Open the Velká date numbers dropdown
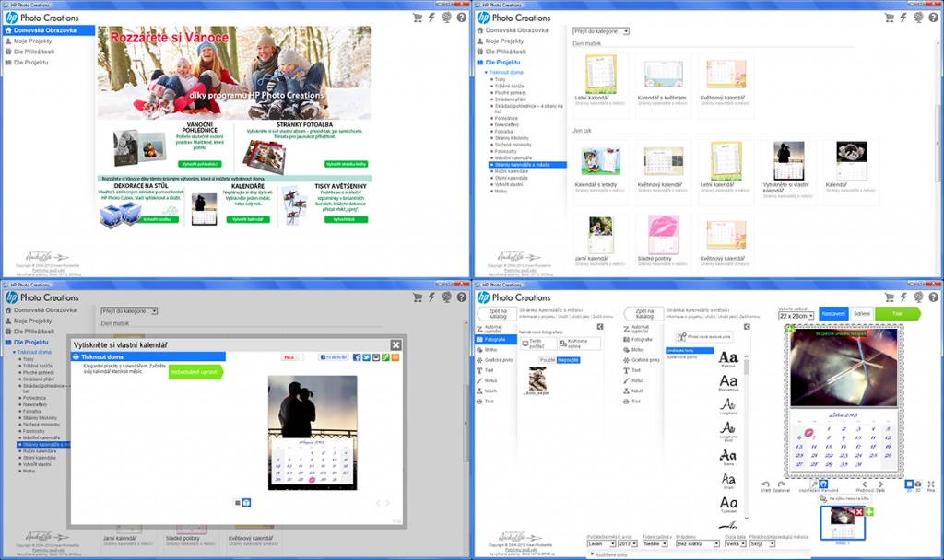The width and height of the screenshot is (944, 560). 735,543
